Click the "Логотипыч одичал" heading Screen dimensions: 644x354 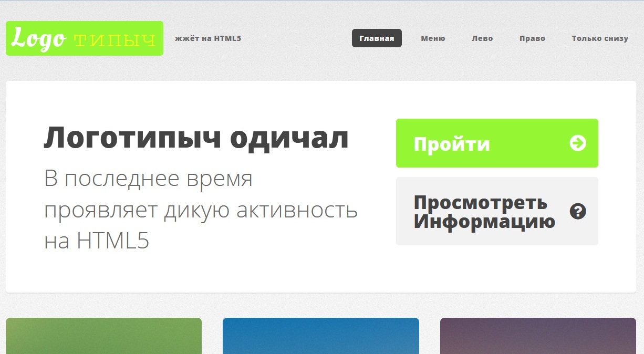pyautogui.click(x=196, y=138)
